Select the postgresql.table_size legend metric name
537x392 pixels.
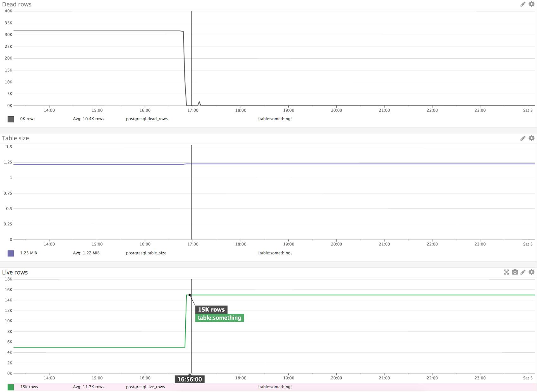coord(146,253)
